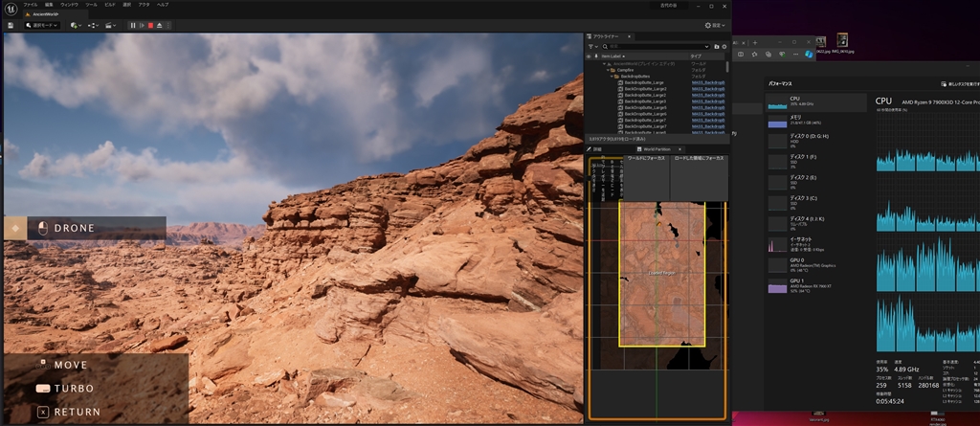
Task: Click the eject button in play controls
Action: coord(159,25)
